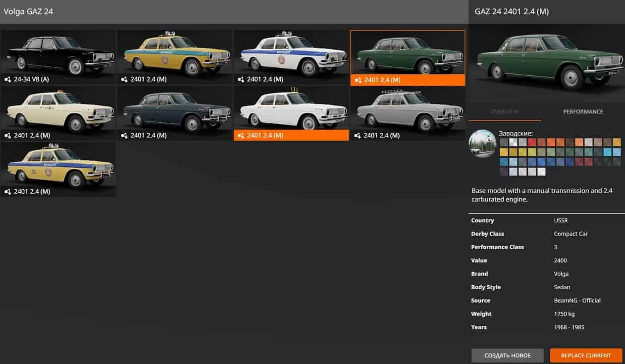This screenshot has width=625, height=364.
Task: Click the round environment preview icon beside the colors
Action: 482,143
